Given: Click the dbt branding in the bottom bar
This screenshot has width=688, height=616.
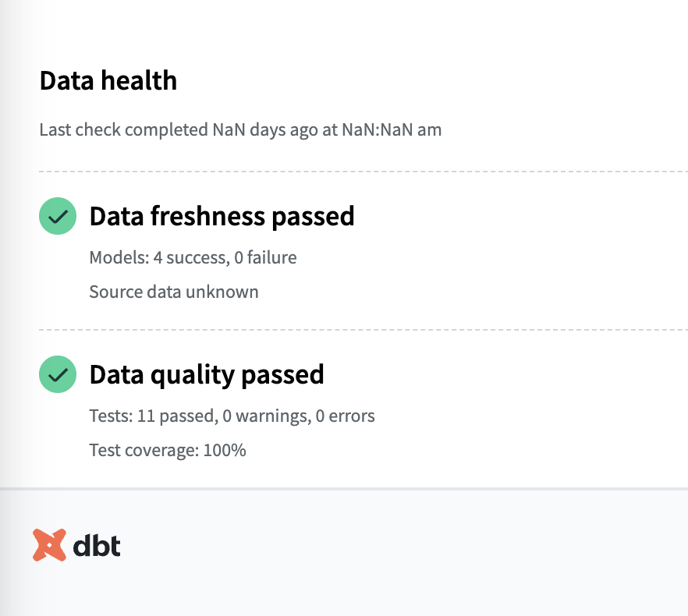Looking at the screenshot, I should (x=77, y=544).
